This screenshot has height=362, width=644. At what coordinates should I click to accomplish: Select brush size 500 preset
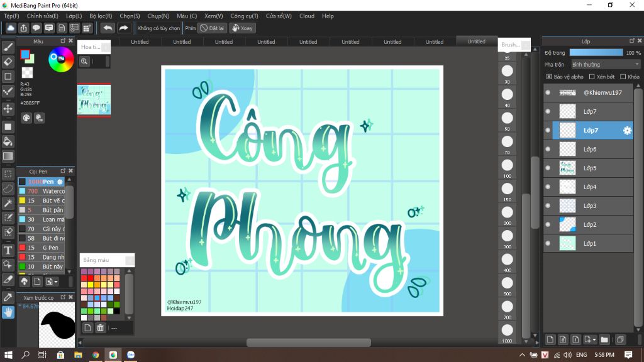point(508,283)
